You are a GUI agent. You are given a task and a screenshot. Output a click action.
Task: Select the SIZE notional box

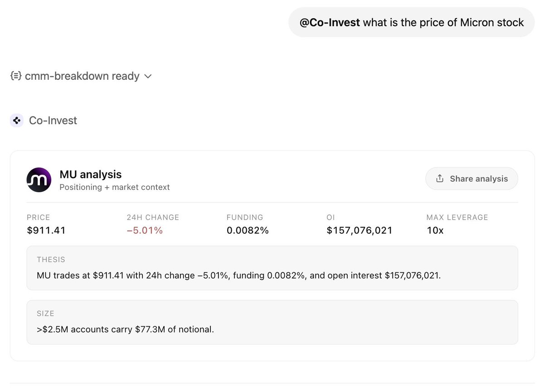click(272, 322)
